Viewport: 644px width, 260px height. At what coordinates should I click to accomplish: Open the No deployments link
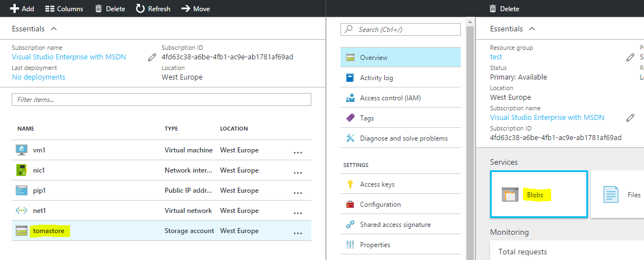click(x=39, y=77)
